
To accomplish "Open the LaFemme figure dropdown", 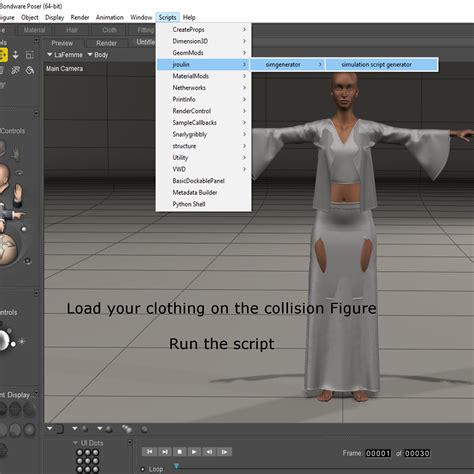I will [x=65, y=55].
